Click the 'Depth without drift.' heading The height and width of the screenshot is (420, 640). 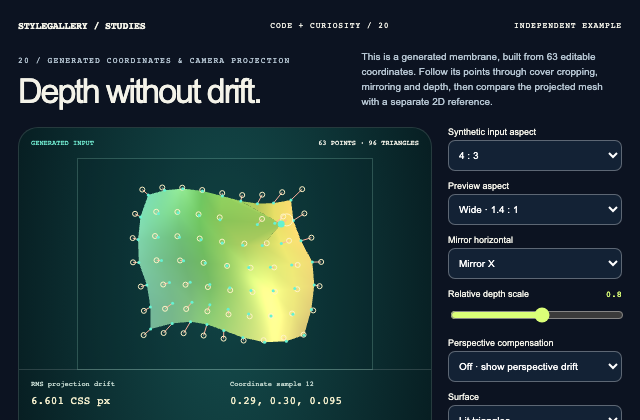[x=140, y=91]
